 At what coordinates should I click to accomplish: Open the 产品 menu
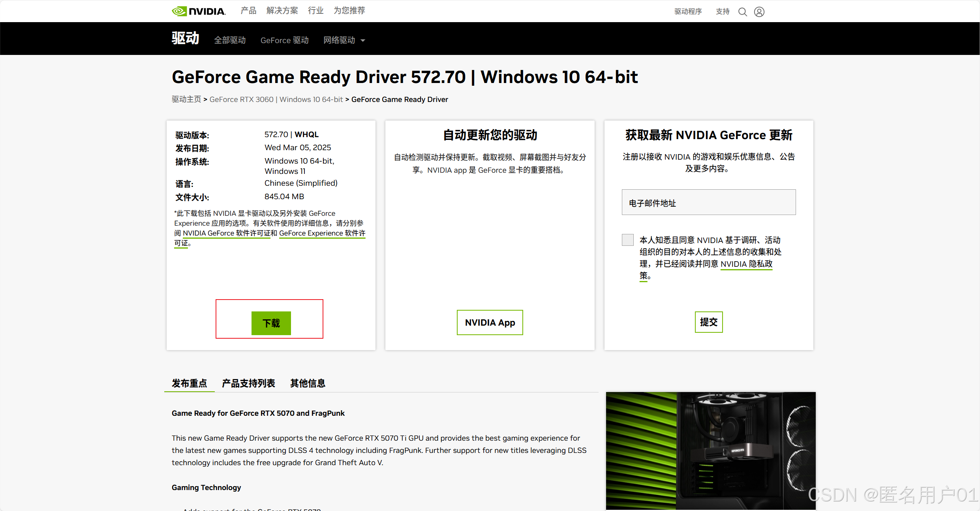point(248,11)
